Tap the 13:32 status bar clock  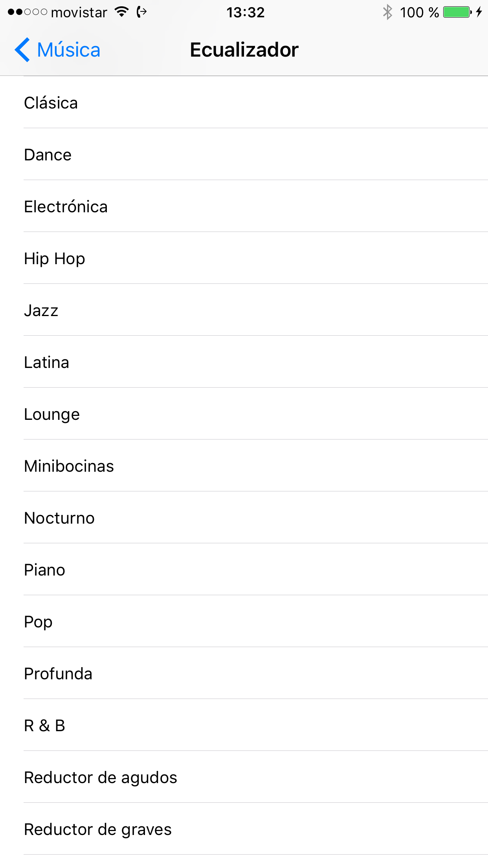(x=246, y=12)
